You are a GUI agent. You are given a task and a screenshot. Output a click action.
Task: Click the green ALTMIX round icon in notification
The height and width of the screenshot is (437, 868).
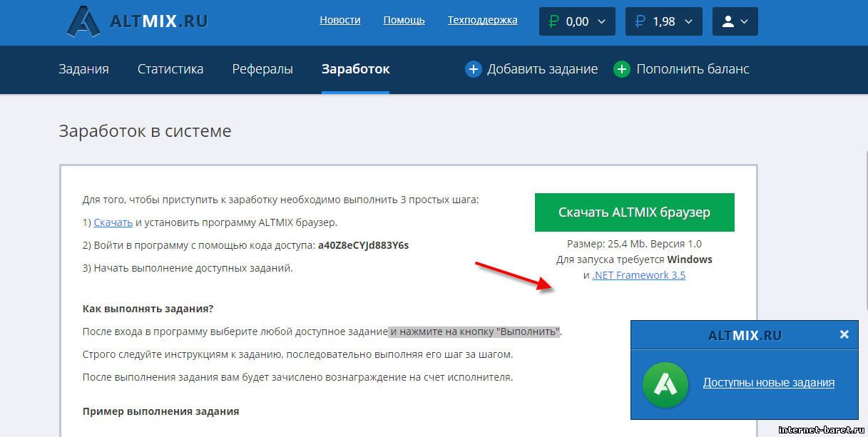point(665,384)
